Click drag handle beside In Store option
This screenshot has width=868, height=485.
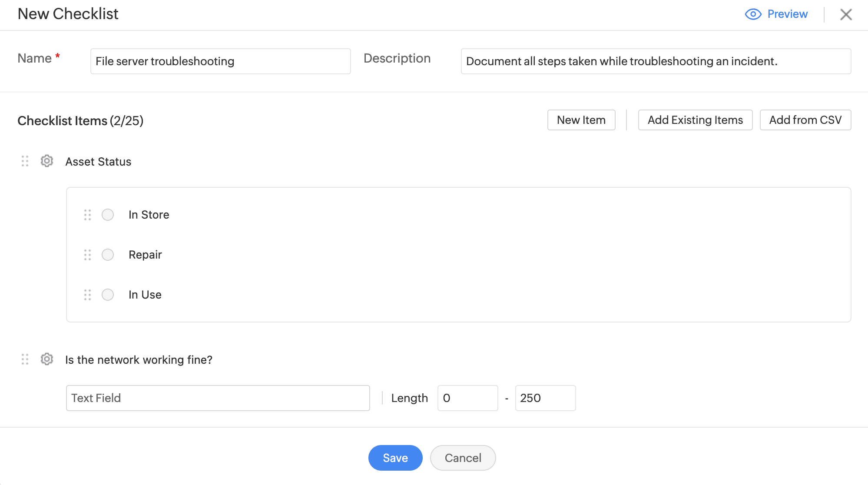pyautogui.click(x=87, y=215)
